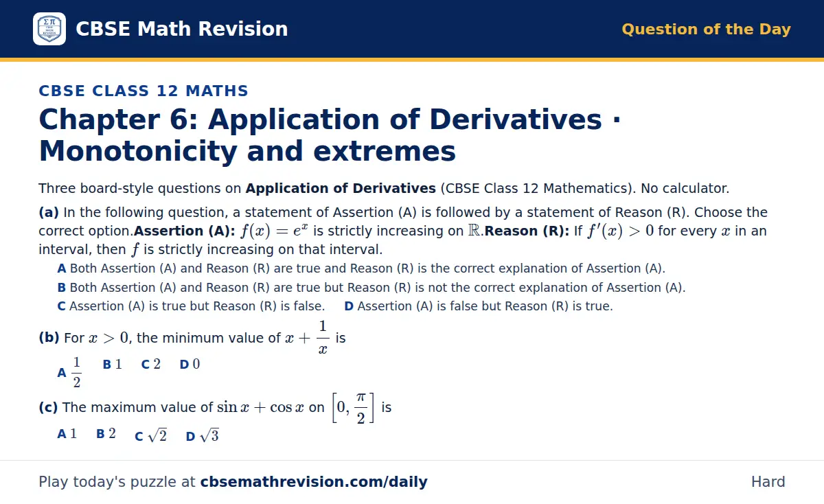Click the CBSE Math Revision logo icon
824x504 pixels.
[x=49, y=29]
